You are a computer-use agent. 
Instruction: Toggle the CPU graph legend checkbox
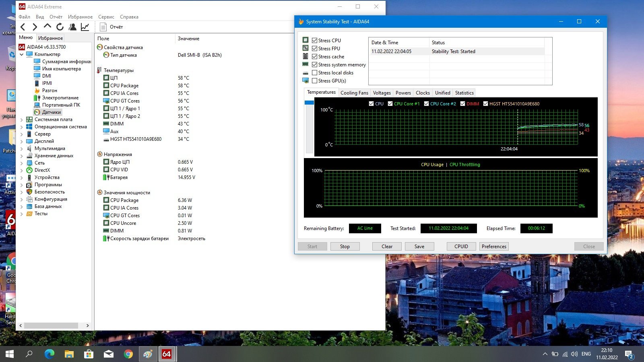click(371, 103)
